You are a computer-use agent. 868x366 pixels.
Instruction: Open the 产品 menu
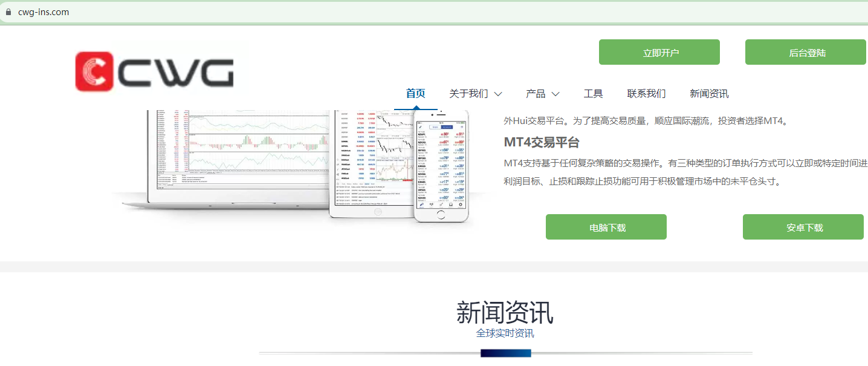click(x=536, y=94)
